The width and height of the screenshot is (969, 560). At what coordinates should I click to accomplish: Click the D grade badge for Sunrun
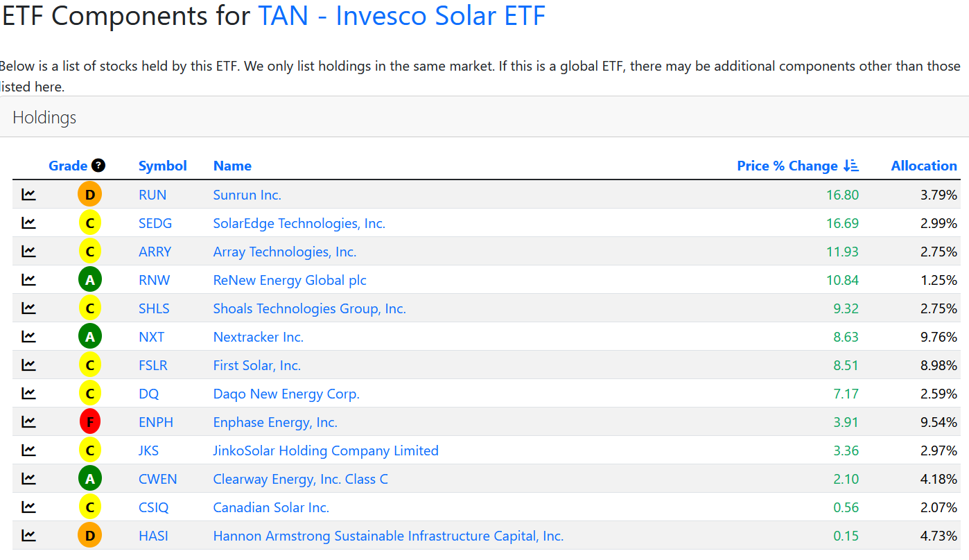click(90, 195)
